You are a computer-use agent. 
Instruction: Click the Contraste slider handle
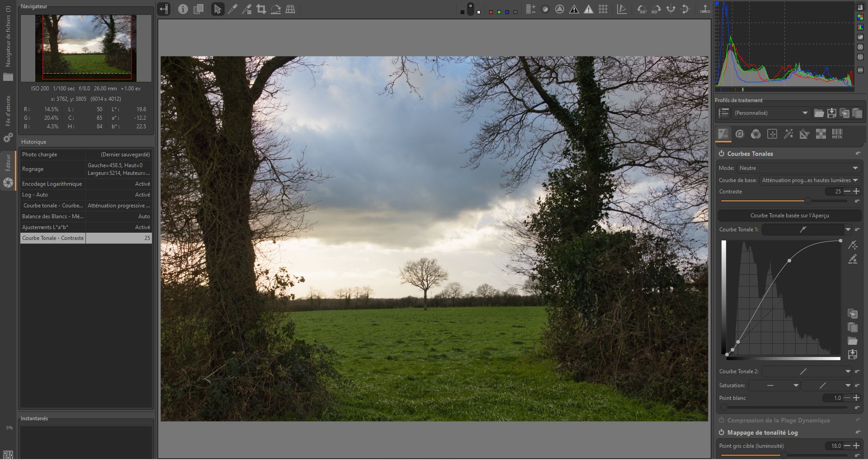tap(807, 201)
